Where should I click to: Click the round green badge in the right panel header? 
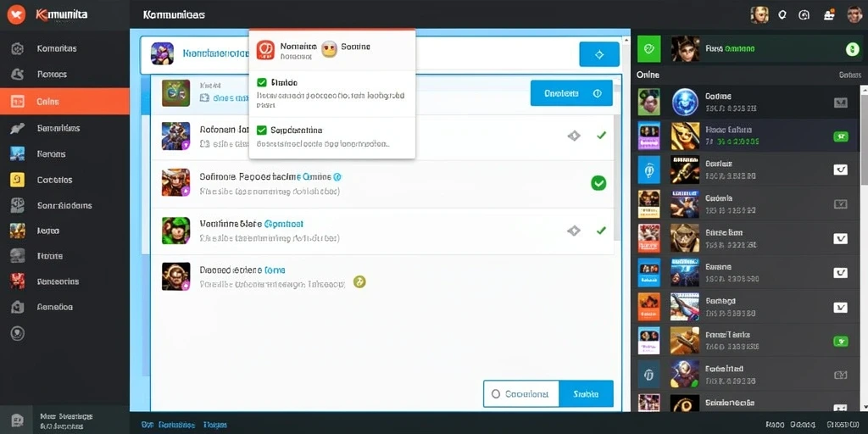pos(852,49)
